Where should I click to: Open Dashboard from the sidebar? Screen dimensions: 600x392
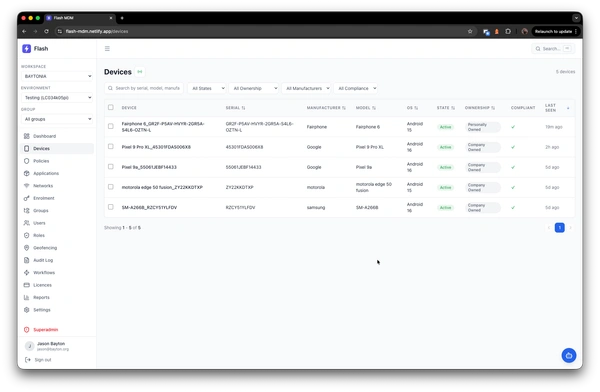click(44, 136)
